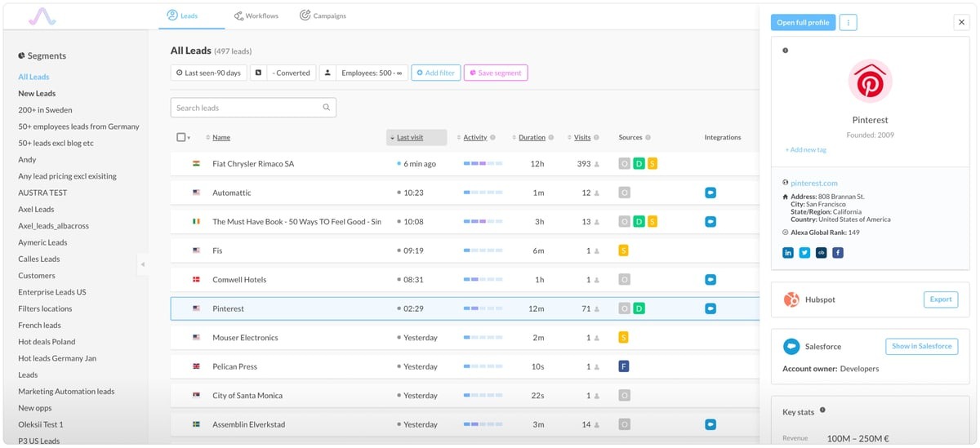Open the pinterest.com website link
The image size is (980, 448).
click(814, 183)
